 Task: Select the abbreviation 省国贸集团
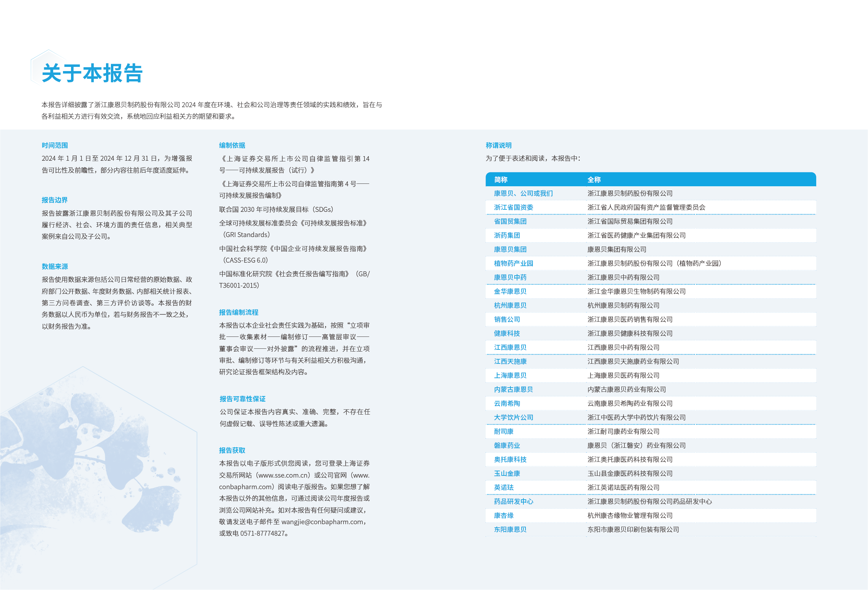(x=510, y=222)
